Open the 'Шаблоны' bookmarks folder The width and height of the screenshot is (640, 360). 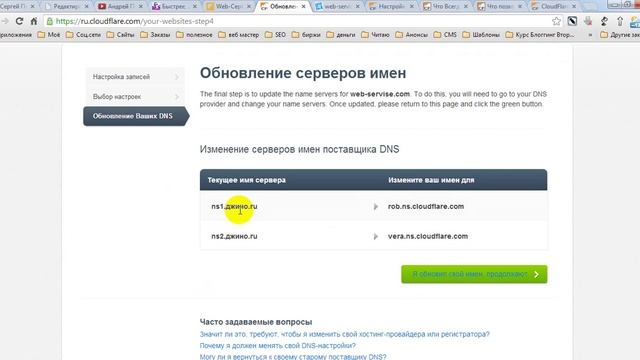point(481,35)
